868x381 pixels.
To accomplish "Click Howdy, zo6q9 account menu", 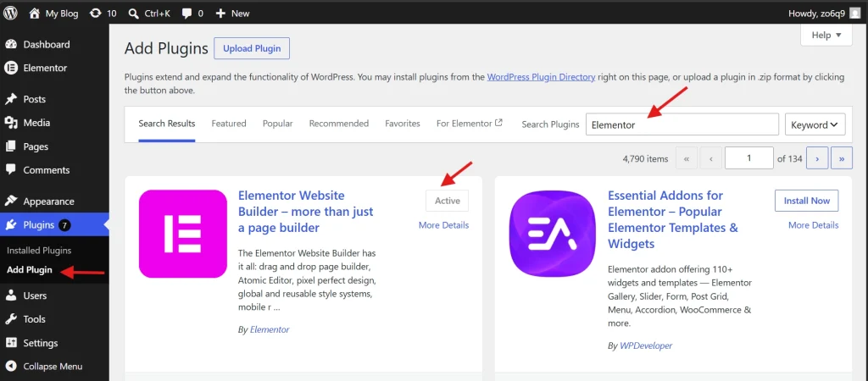I will pos(825,14).
